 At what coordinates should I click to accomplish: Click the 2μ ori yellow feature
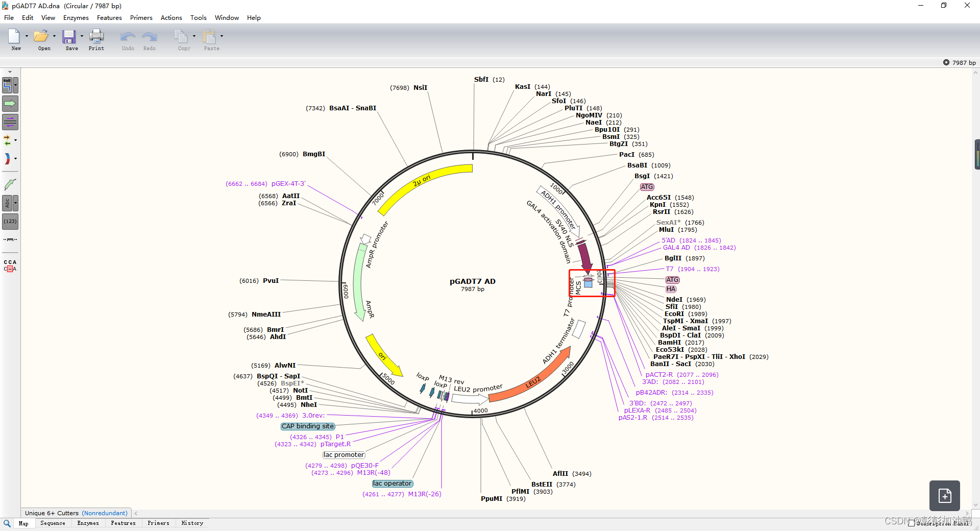click(422, 181)
